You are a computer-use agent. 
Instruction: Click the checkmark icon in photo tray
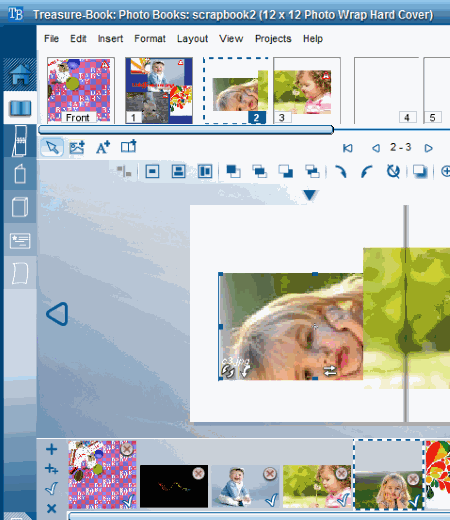tap(51, 489)
